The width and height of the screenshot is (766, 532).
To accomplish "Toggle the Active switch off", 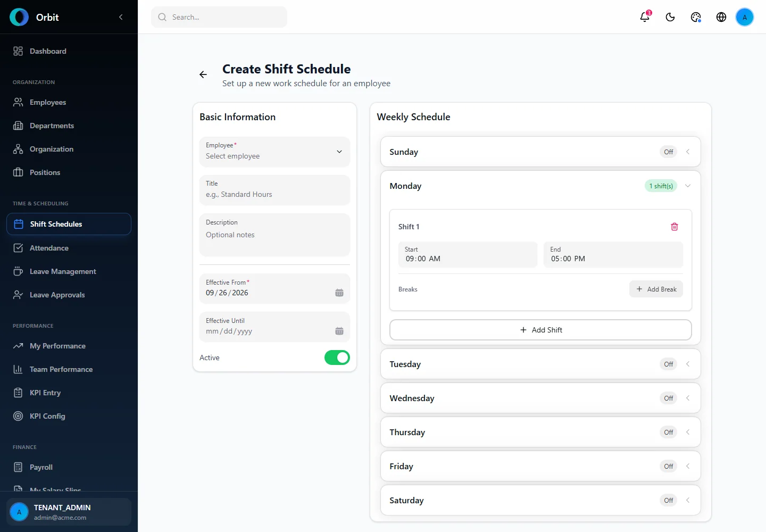I will click(337, 358).
